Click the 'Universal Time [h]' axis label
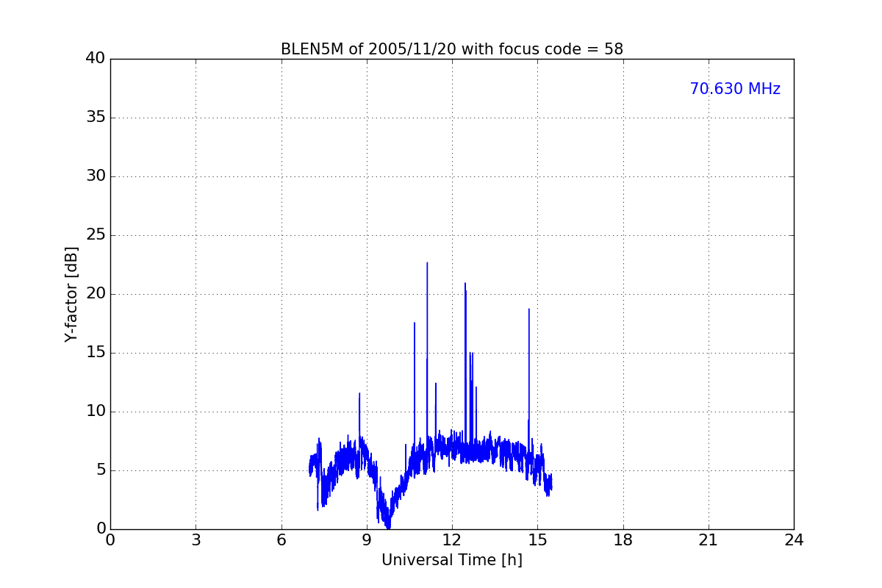This screenshot has height=588, width=882. (x=452, y=560)
